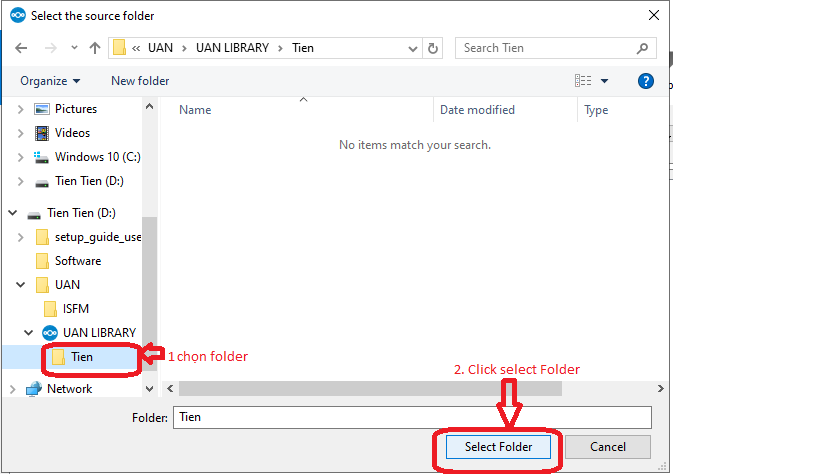Click the Select Folder button

[498, 447]
